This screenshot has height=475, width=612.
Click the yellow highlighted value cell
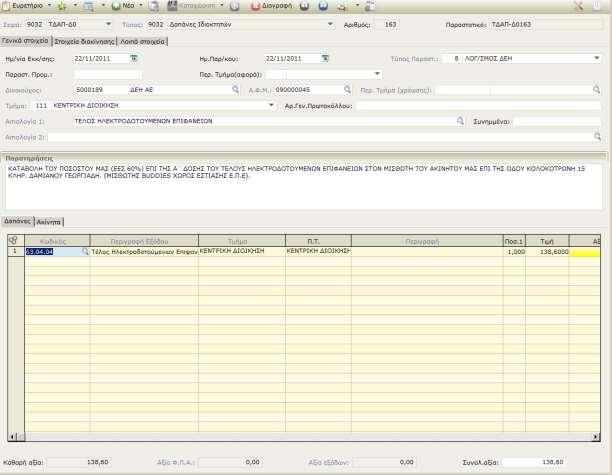pos(585,252)
